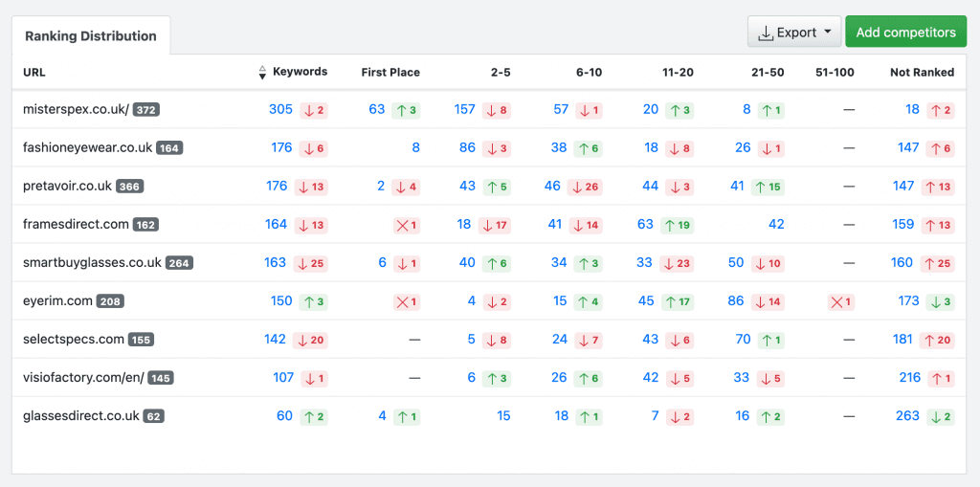Click the 164 badge beside fashioneyewear.co.uk
Image resolution: width=980 pixels, height=487 pixels.
(x=169, y=148)
